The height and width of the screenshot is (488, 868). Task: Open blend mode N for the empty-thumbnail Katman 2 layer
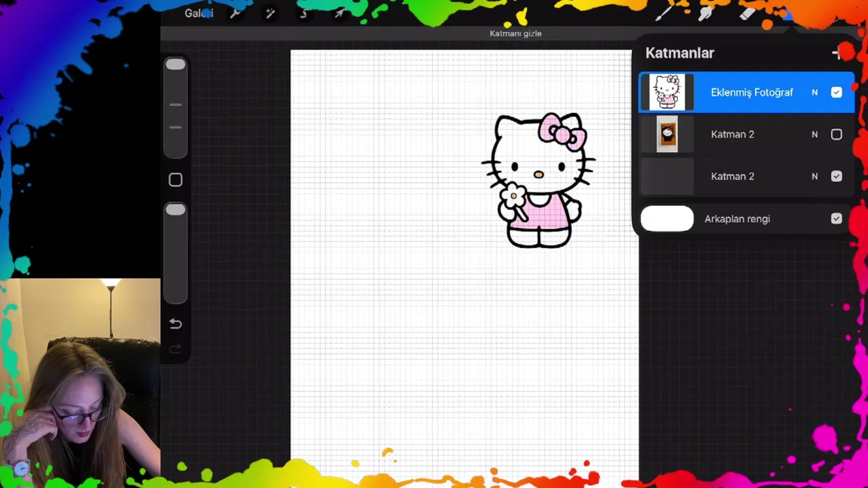coord(814,176)
